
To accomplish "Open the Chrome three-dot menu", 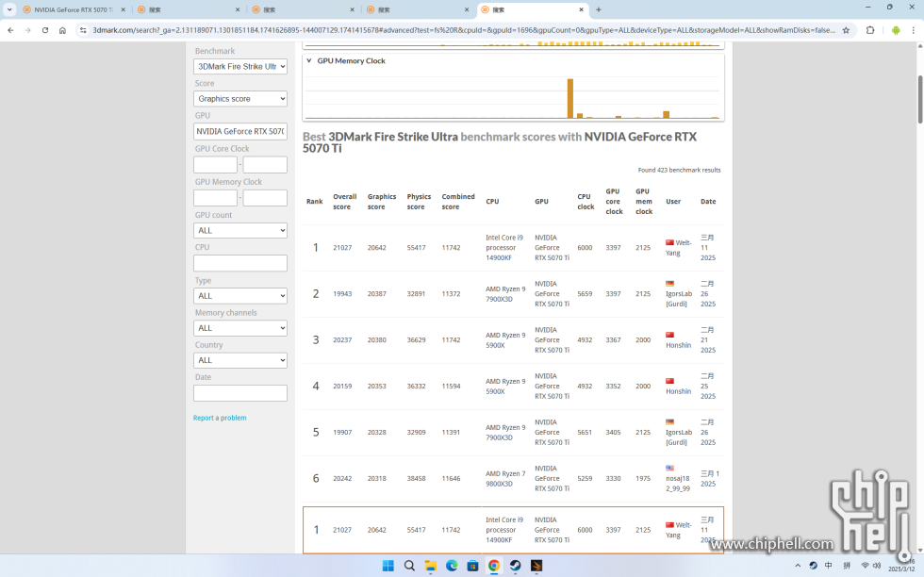I will (x=914, y=30).
